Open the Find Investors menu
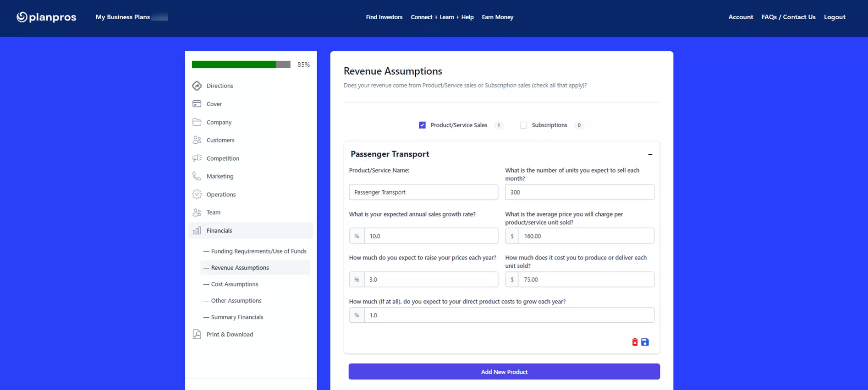The height and width of the screenshot is (390, 868). point(384,17)
